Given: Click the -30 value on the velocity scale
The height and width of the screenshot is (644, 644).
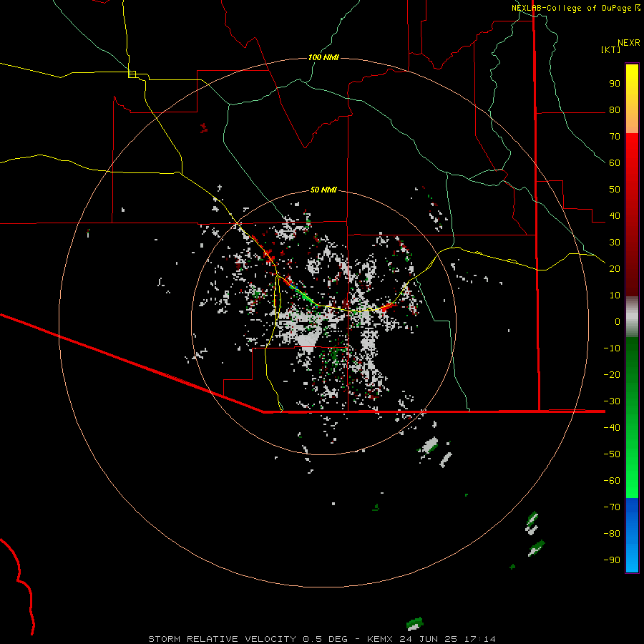Looking at the screenshot, I should 612,401.
